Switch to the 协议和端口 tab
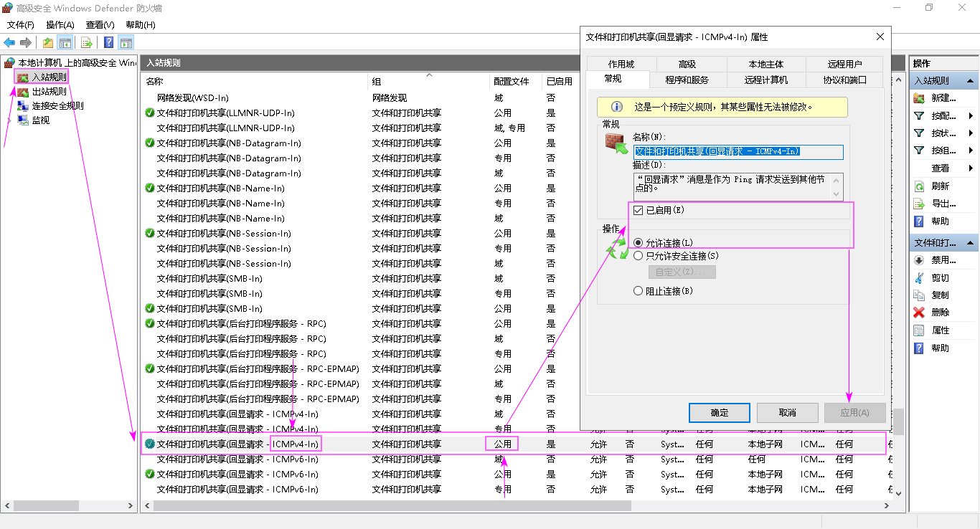 pyautogui.click(x=844, y=80)
